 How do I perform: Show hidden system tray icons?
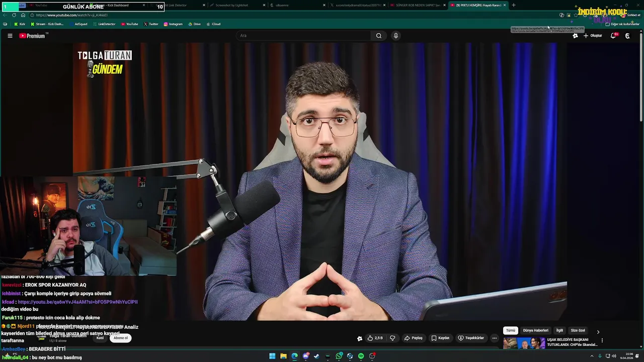592,356
